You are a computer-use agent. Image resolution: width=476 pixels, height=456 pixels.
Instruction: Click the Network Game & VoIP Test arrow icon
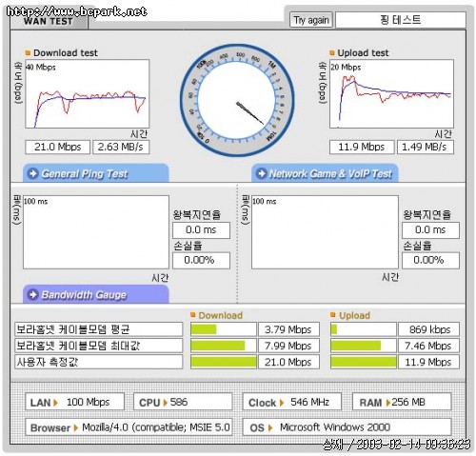click(261, 173)
